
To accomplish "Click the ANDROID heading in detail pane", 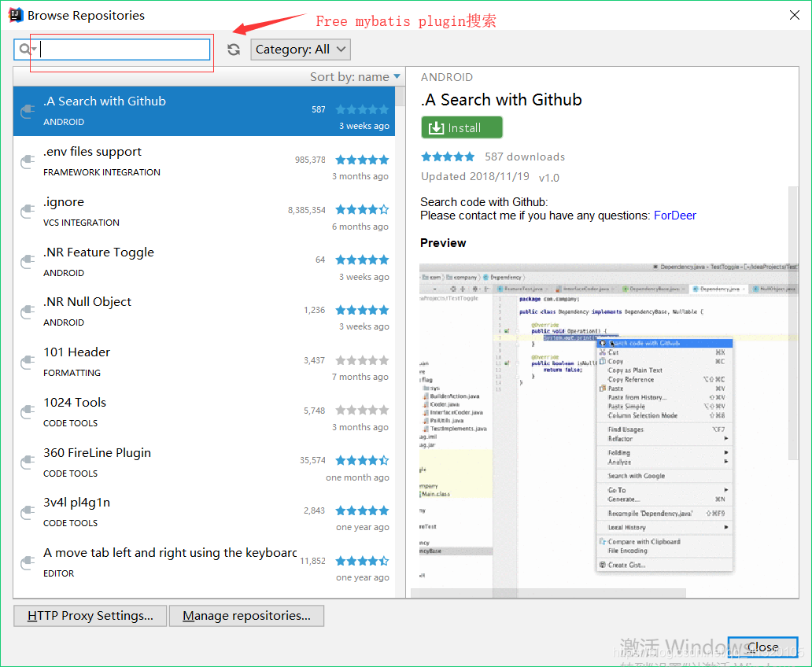I will click(x=446, y=77).
